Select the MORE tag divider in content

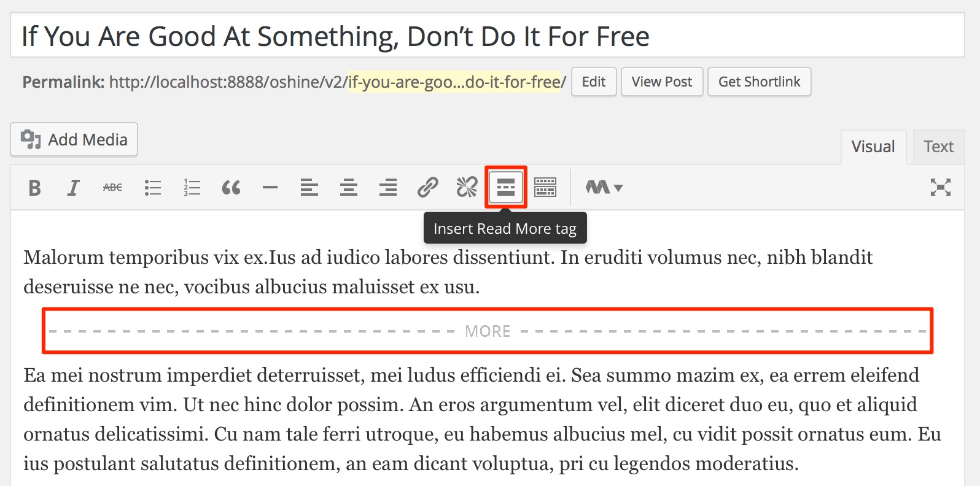[488, 331]
